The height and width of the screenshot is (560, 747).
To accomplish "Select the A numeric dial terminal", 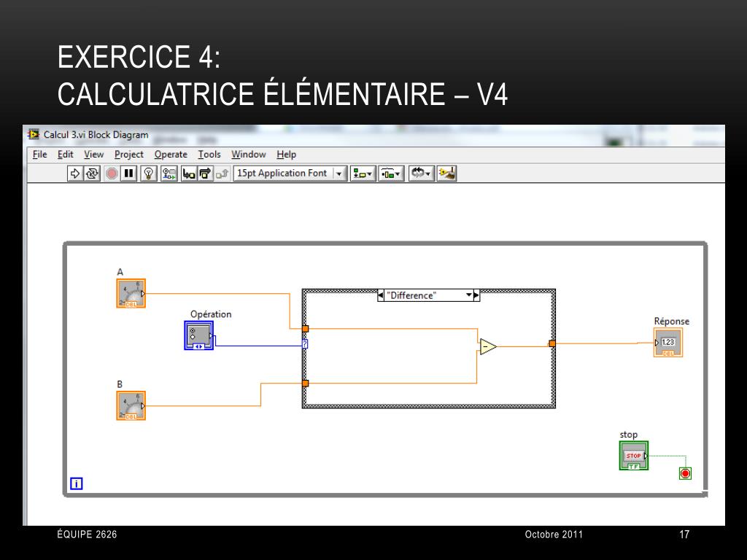I will click(131, 293).
